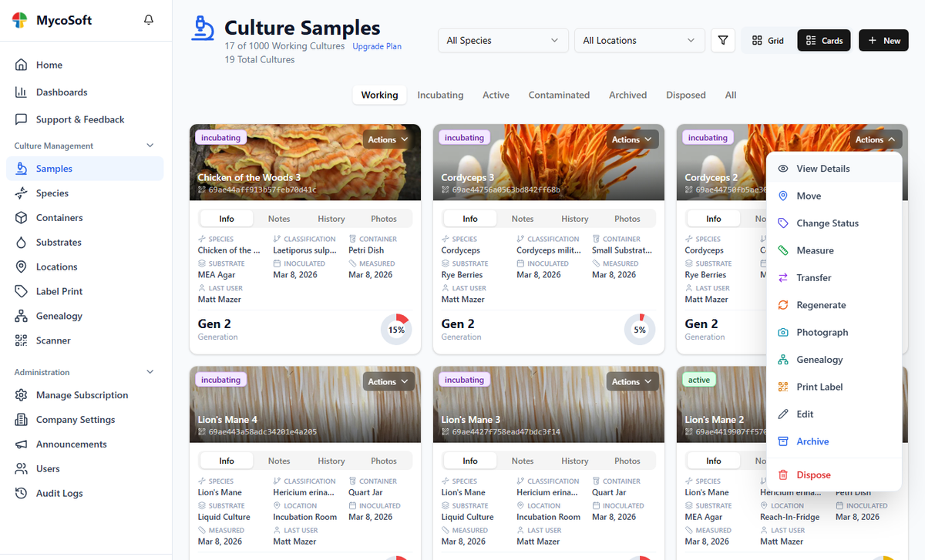The height and width of the screenshot is (560, 925).
Task: Switch to the Contaminated status tab
Action: point(559,95)
